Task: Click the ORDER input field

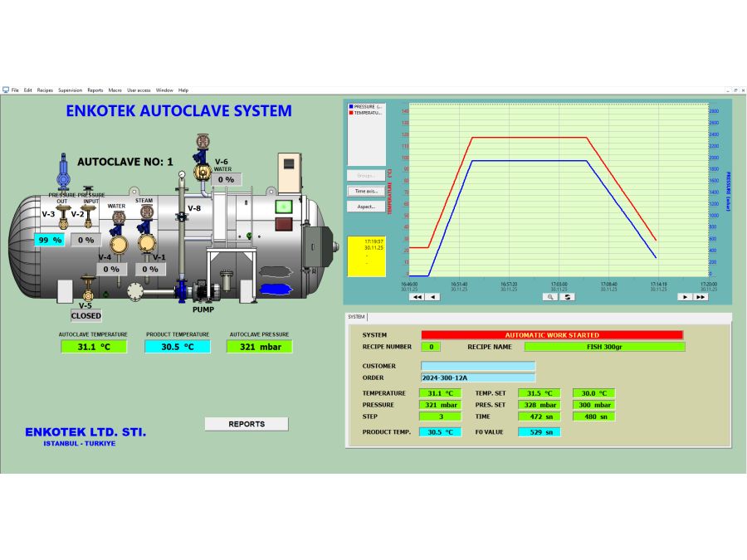Action: [478, 377]
